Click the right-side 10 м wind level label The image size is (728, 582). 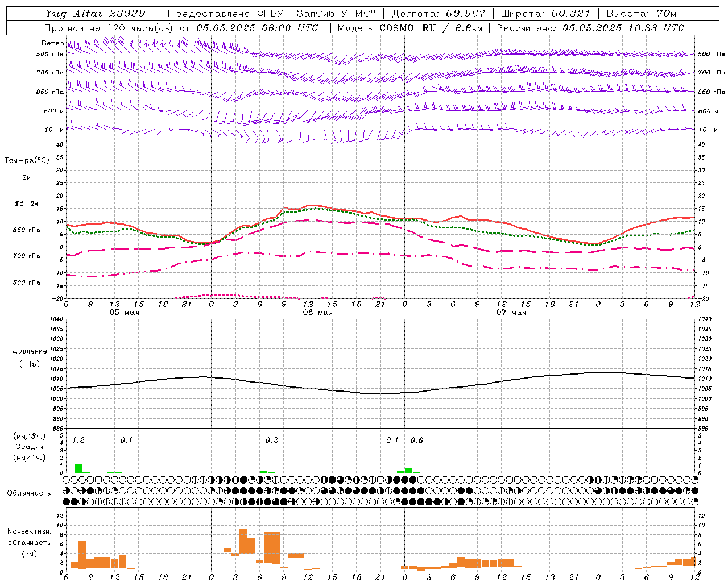point(708,130)
